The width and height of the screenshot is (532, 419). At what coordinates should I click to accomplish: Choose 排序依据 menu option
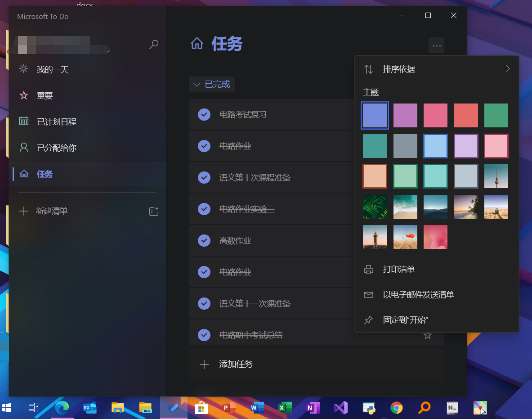point(437,69)
